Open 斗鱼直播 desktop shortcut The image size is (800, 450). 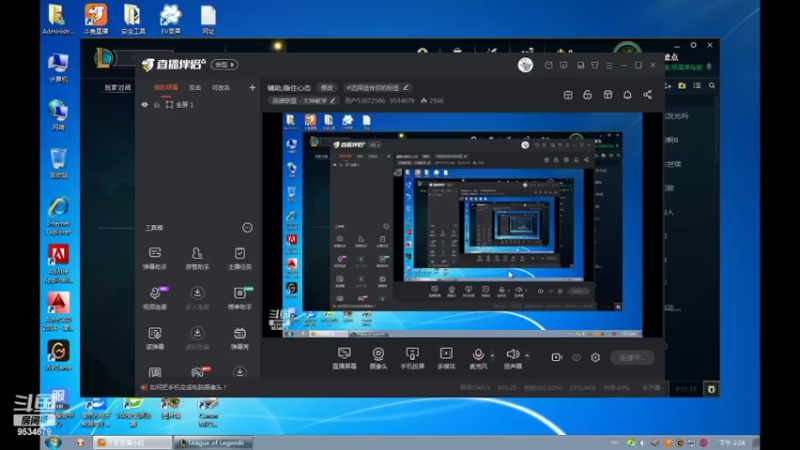point(95,19)
